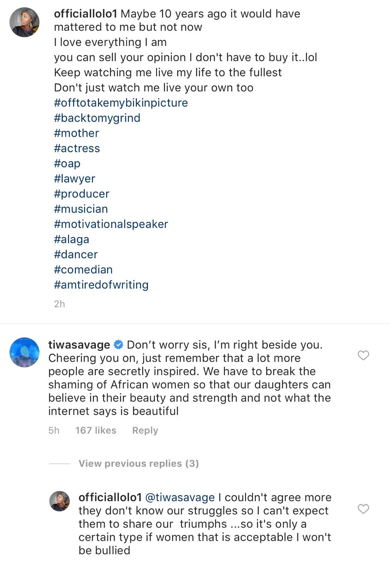Open tiwasavage's blue profile avatar
The image size is (392, 562).
coord(24,352)
